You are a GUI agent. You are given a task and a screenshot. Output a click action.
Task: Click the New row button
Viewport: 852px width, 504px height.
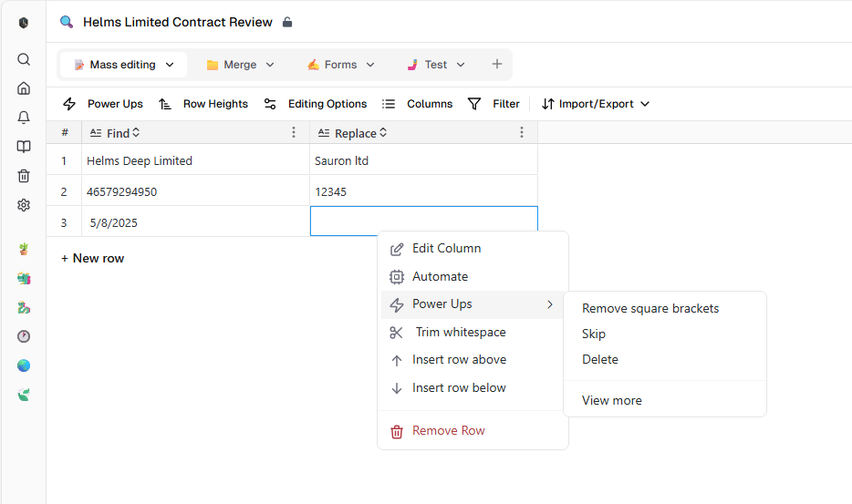pos(92,259)
